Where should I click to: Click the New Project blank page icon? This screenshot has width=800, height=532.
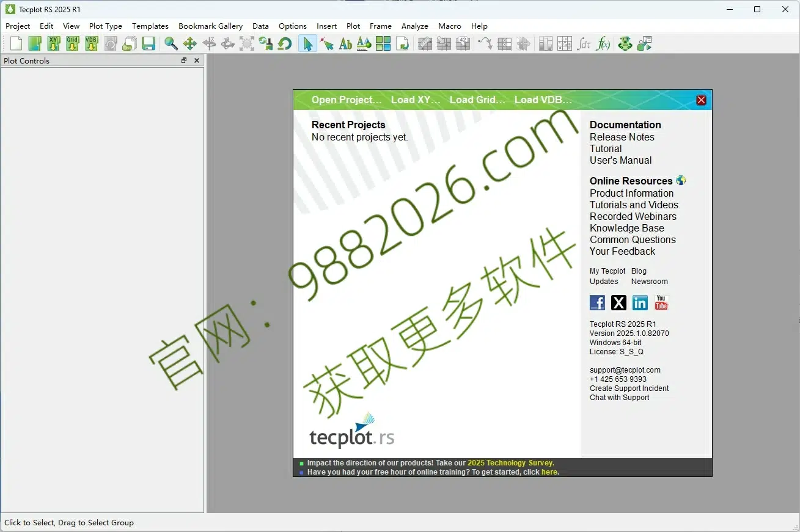tap(16, 43)
